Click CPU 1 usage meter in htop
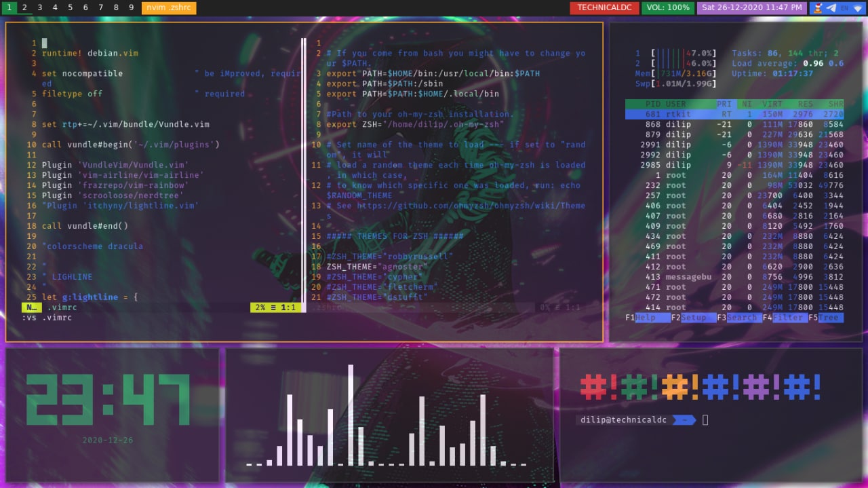Image resolution: width=868 pixels, height=488 pixels. coord(675,53)
